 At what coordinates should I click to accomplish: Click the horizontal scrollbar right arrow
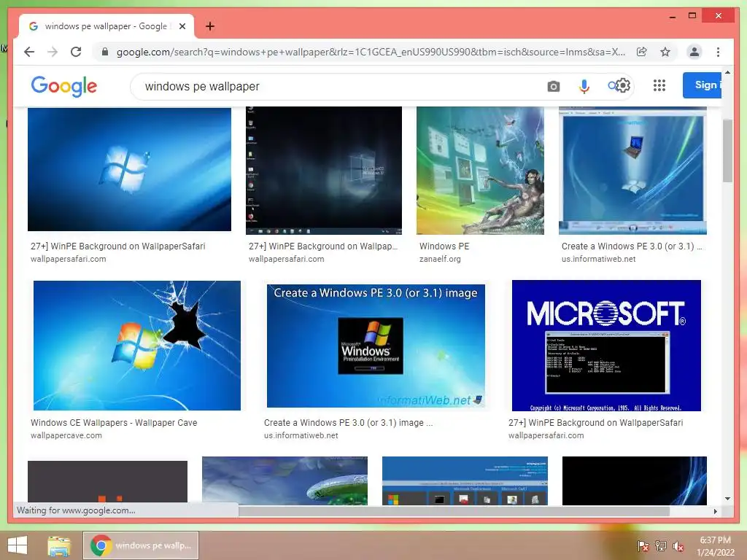tap(715, 511)
